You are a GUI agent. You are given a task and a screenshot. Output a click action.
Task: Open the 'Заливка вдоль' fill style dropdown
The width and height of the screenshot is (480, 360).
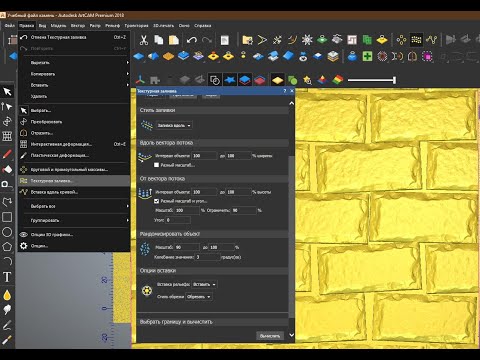point(174,125)
